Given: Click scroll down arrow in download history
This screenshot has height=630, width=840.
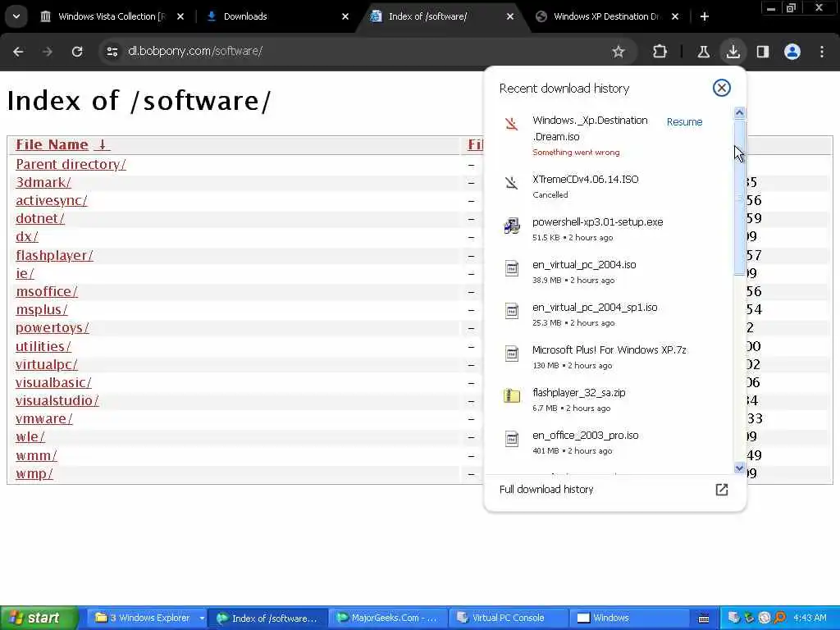Looking at the screenshot, I should 739,468.
